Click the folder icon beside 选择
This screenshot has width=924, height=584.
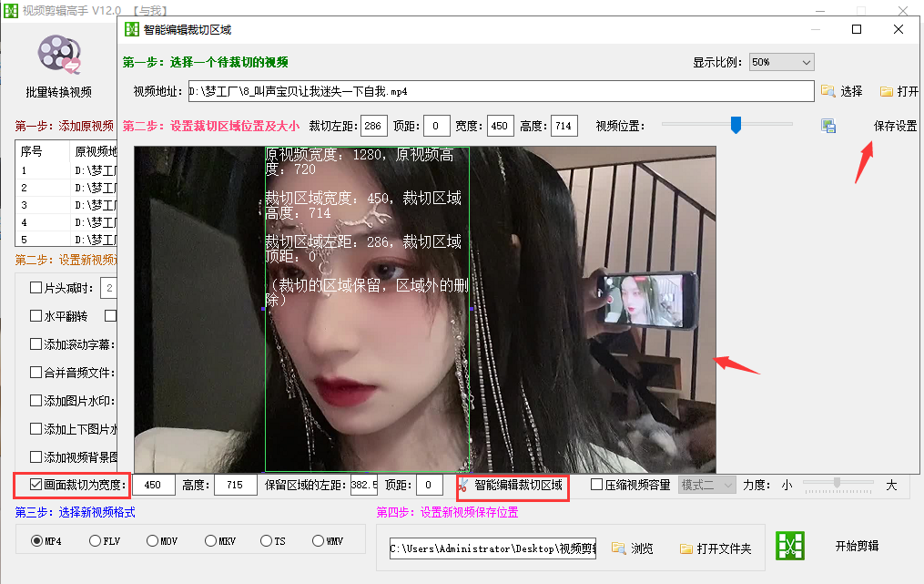click(x=828, y=91)
